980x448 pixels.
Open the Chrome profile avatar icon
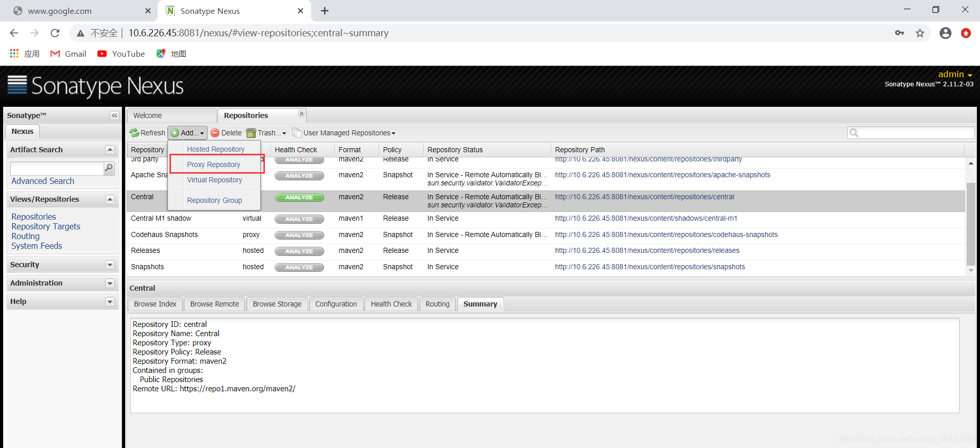click(x=945, y=33)
